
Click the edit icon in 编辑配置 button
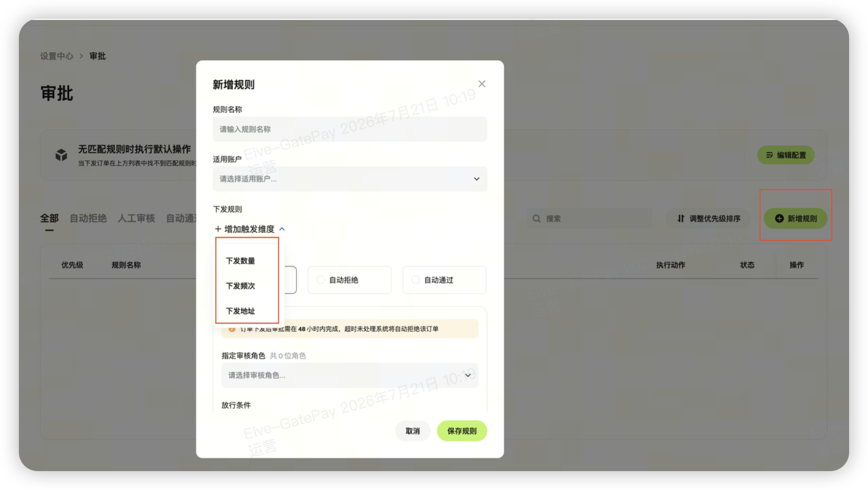[769, 155]
